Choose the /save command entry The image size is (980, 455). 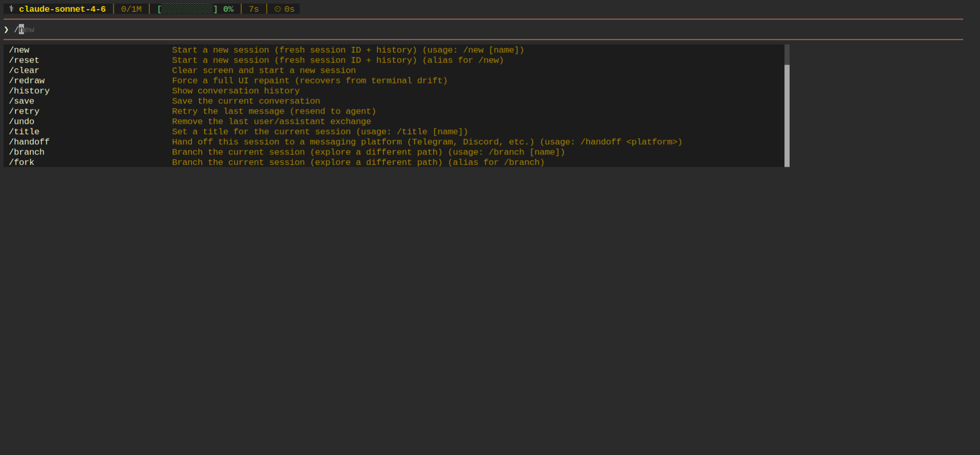pyautogui.click(x=21, y=101)
